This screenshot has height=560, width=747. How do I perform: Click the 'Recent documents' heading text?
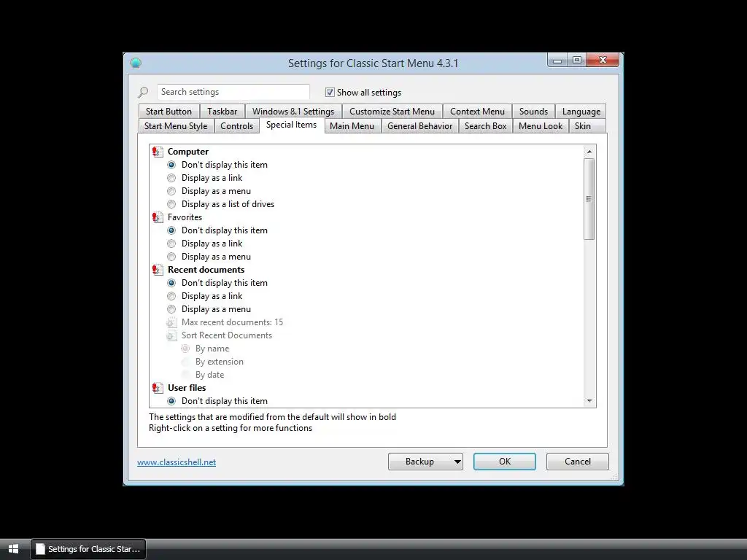click(206, 270)
